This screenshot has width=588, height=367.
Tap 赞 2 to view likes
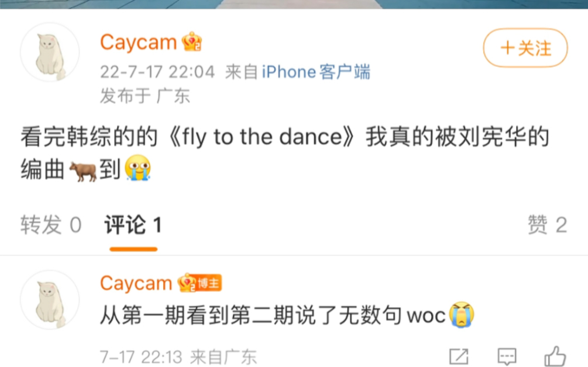coord(547,224)
